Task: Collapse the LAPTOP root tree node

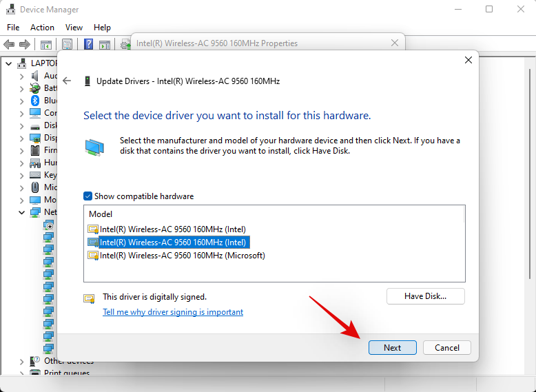Action: coord(9,63)
